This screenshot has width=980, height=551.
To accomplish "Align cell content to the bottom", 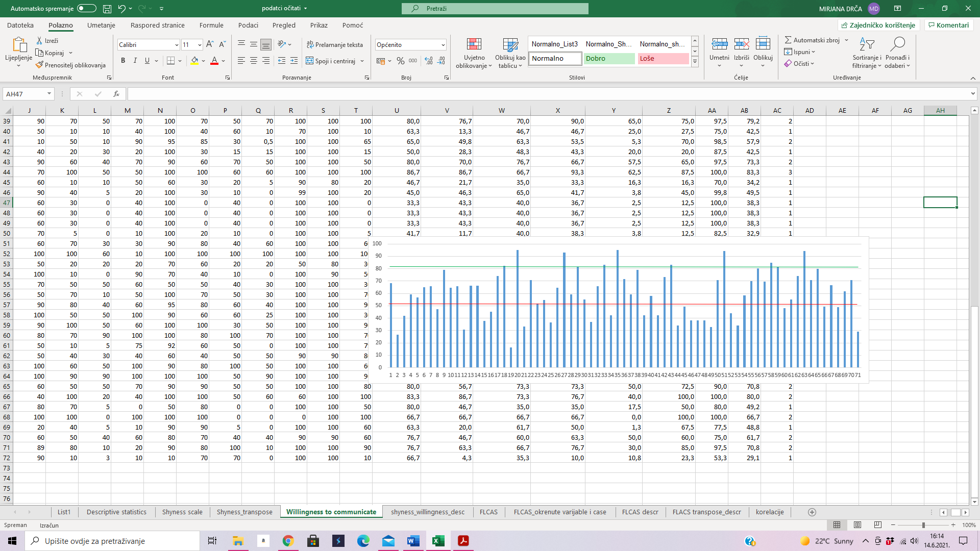I will [x=266, y=44].
